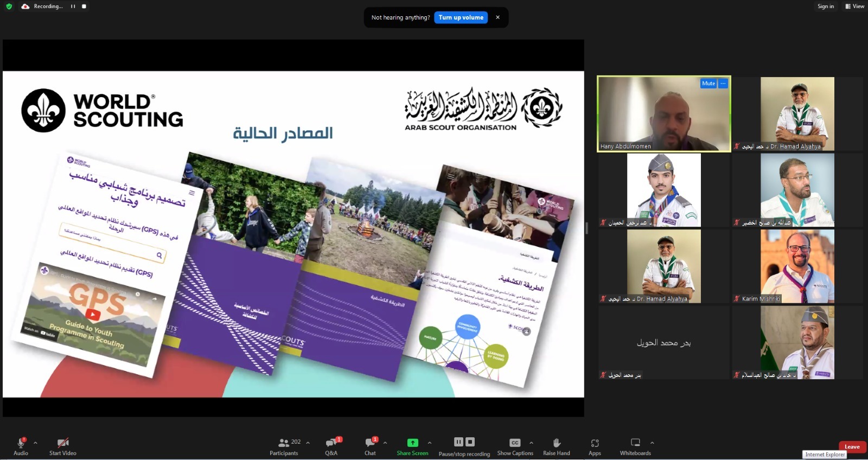Image resolution: width=868 pixels, height=460 pixels.
Task: Pause the recording from top bar
Action: 73,7
